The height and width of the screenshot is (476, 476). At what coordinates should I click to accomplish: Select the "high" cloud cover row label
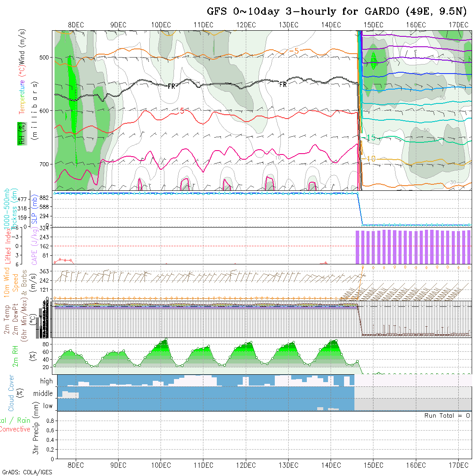point(46,381)
